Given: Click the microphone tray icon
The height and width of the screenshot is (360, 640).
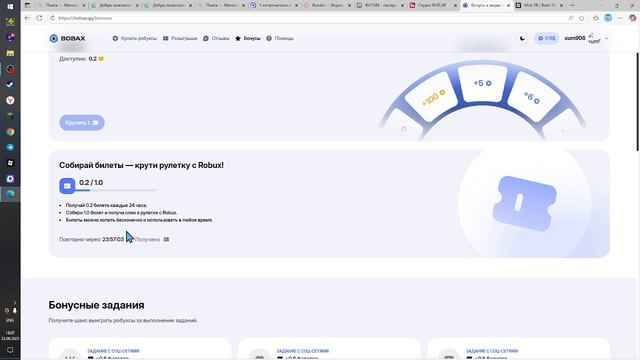Looking at the screenshot, I should (x=15, y=311).
